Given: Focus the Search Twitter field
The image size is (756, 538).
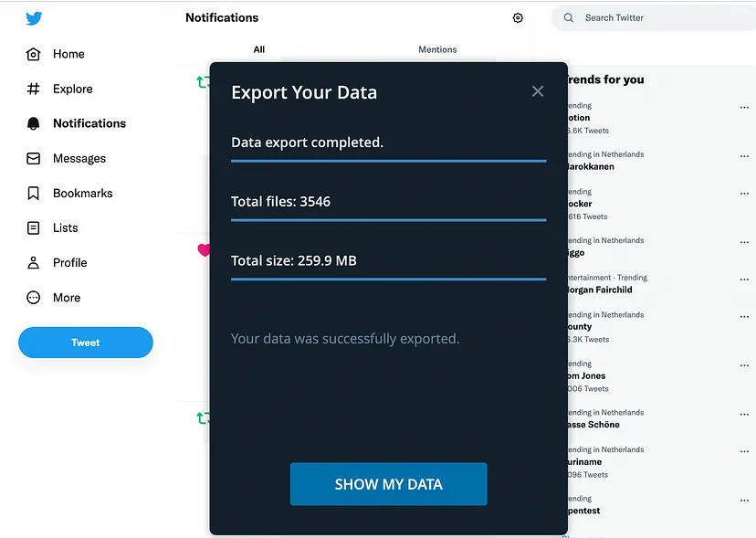Looking at the screenshot, I should [x=656, y=18].
